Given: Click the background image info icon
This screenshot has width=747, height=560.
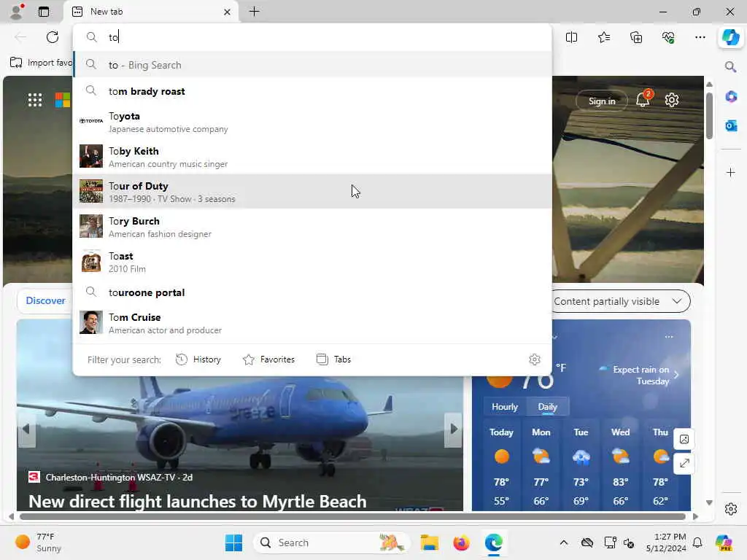Looking at the screenshot, I should pos(684,439).
